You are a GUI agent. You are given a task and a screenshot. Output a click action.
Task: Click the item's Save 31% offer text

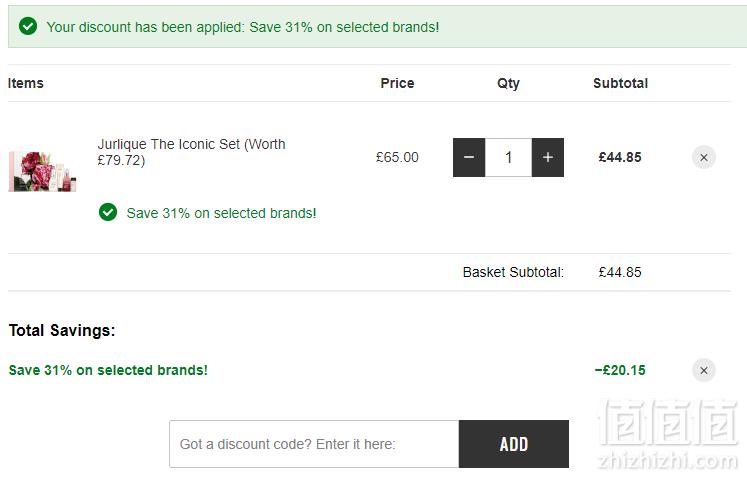(x=222, y=213)
